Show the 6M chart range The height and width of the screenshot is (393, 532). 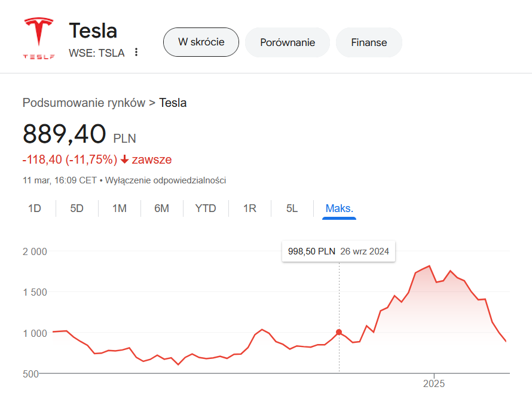[161, 208]
